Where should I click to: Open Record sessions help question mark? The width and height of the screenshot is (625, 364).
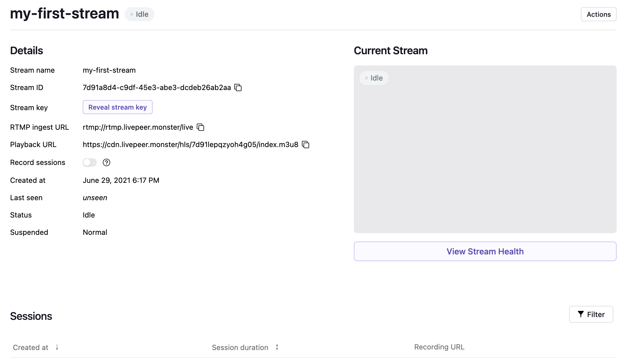pyautogui.click(x=106, y=162)
